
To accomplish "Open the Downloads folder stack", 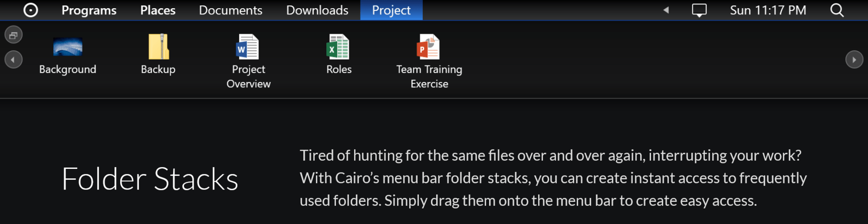I will (x=317, y=10).
